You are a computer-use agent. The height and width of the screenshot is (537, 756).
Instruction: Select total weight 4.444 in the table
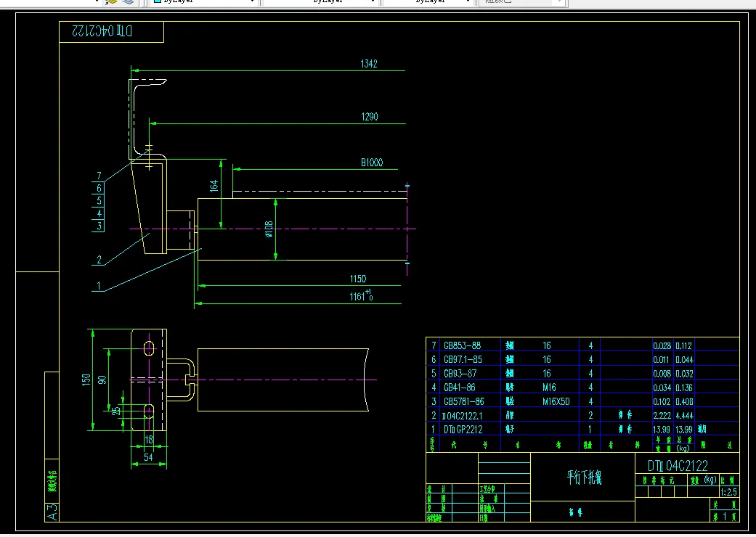[x=684, y=416]
